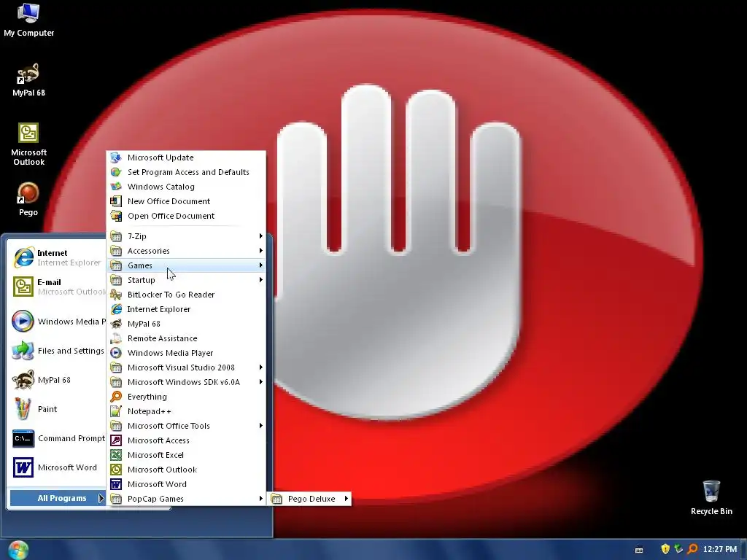
Task: Click Microsoft Word icon in start menu left pane
Action: click(x=23, y=467)
